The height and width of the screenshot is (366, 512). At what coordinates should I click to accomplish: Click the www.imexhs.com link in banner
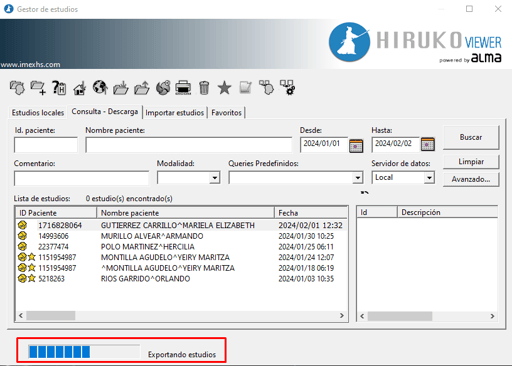pyautogui.click(x=30, y=64)
